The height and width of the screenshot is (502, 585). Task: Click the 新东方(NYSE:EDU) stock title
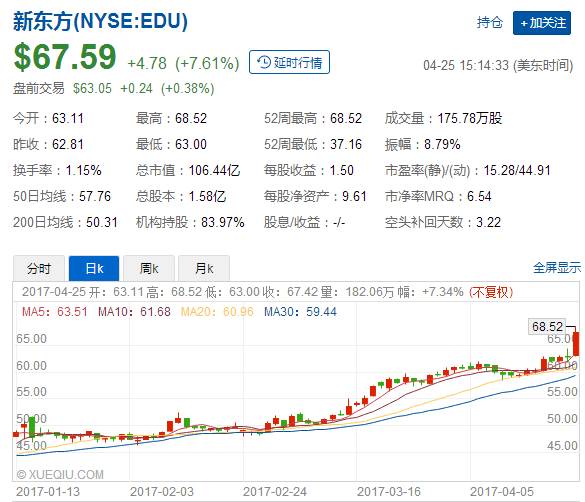pyautogui.click(x=100, y=21)
